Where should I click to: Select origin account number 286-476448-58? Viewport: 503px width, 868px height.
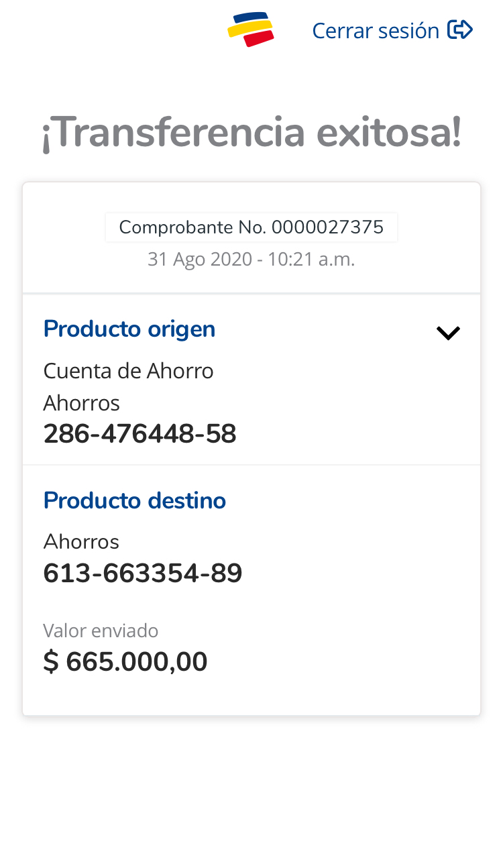coord(139,434)
